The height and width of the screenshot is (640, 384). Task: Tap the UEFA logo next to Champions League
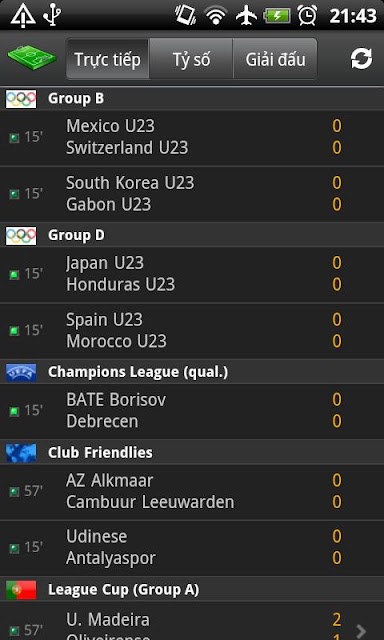tap(21, 372)
